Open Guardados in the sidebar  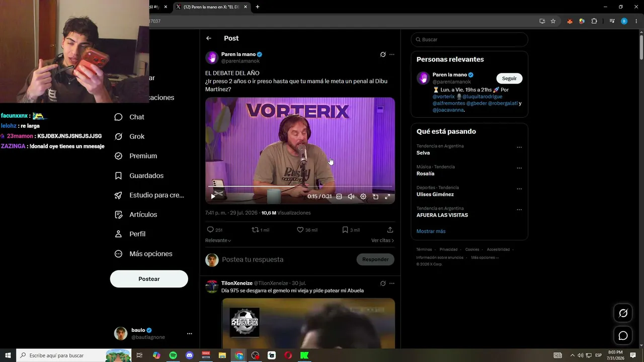(139, 175)
